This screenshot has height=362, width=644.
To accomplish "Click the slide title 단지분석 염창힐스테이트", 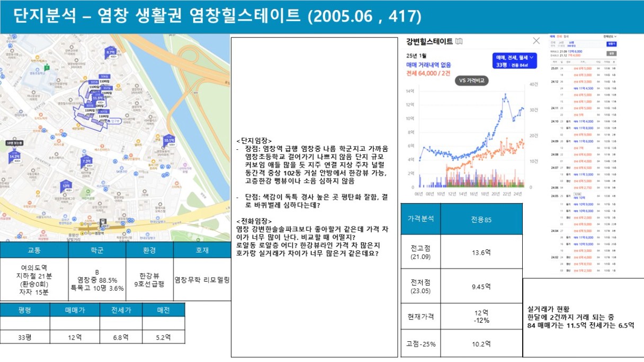I will (217, 16).
